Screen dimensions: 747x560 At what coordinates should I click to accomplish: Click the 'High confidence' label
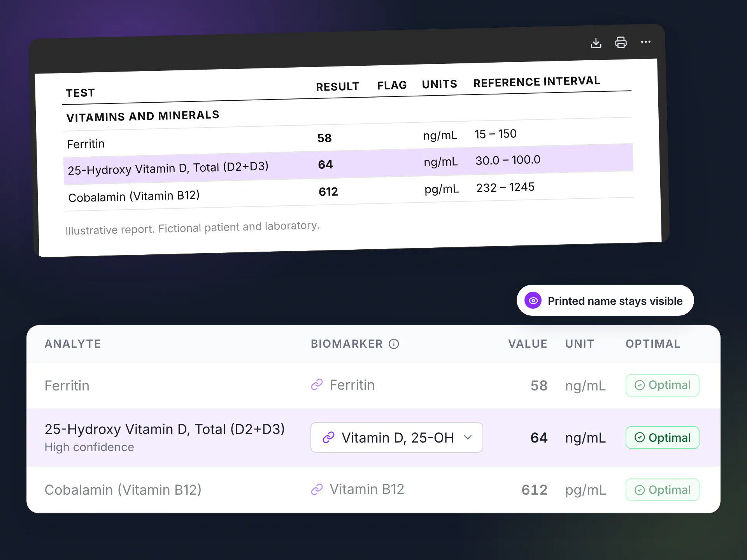pyautogui.click(x=89, y=447)
